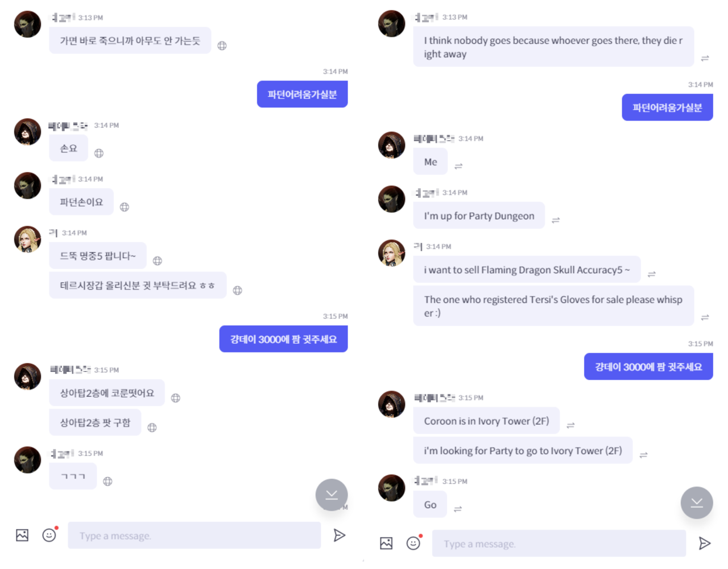728x569 pixels.
Task: Click the "강데이 3000에 팜 귓주세요" message
Action: (283, 338)
